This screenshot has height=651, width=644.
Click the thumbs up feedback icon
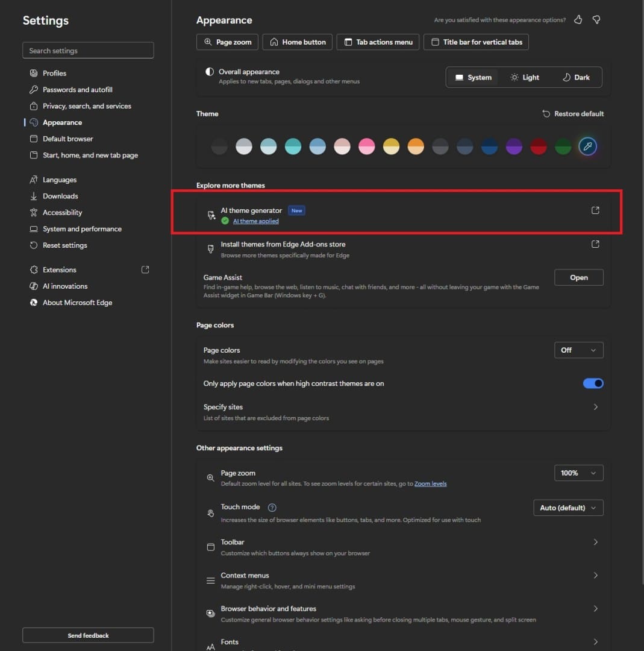click(x=578, y=20)
